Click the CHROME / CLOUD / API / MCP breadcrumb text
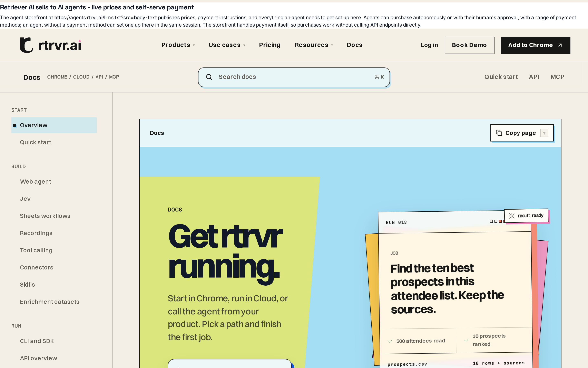The width and height of the screenshot is (588, 368). pyautogui.click(x=83, y=77)
